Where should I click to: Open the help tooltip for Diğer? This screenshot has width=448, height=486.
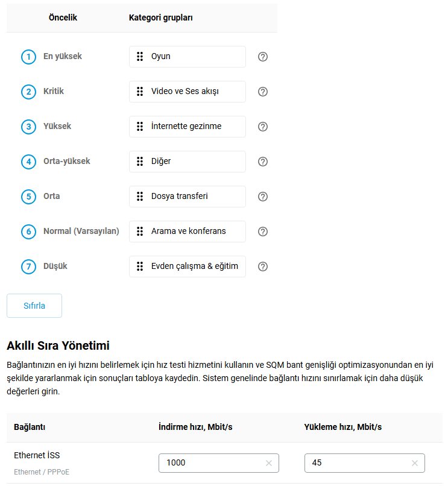click(263, 162)
